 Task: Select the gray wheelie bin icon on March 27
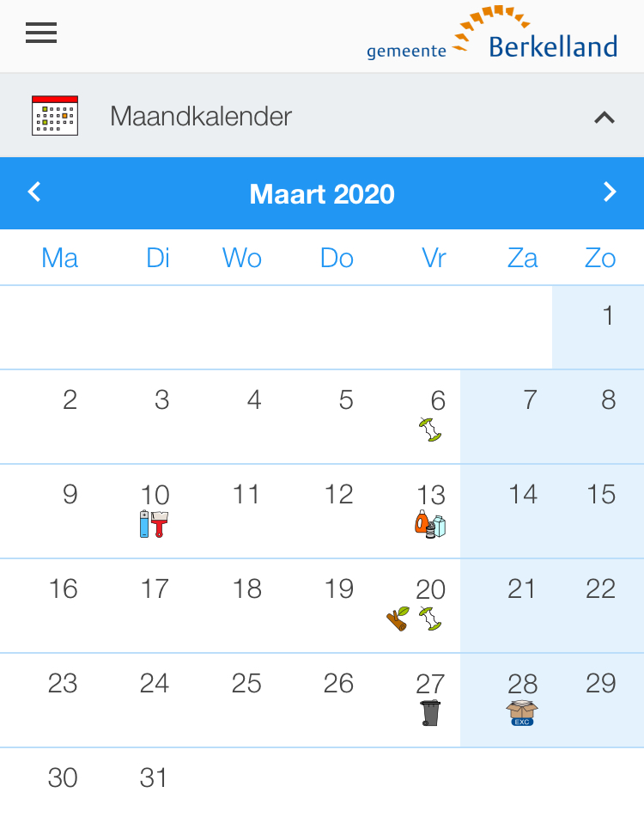(430, 713)
